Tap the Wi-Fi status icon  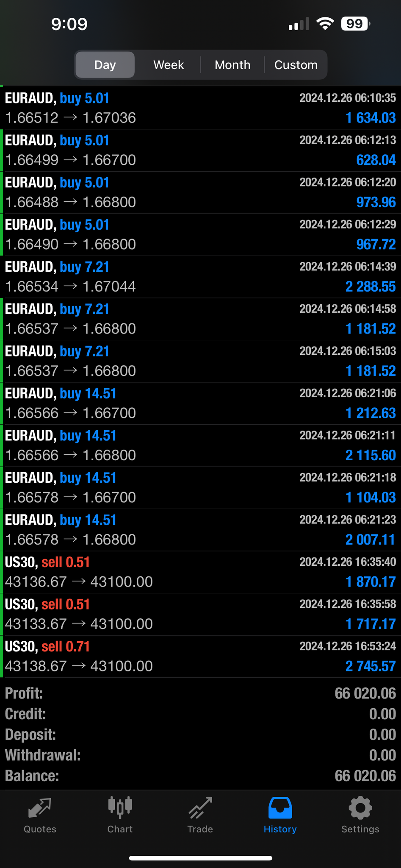tap(325, 24)
